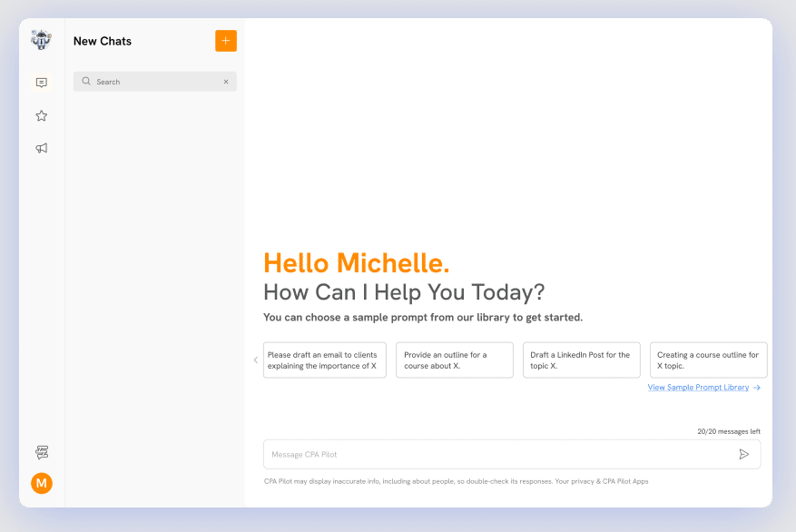The width and height of the screenshot is (796, 532).
Task: Pick the 'Draft a LinkedIn Post' prompt
Action: click(x=581, y=360)
